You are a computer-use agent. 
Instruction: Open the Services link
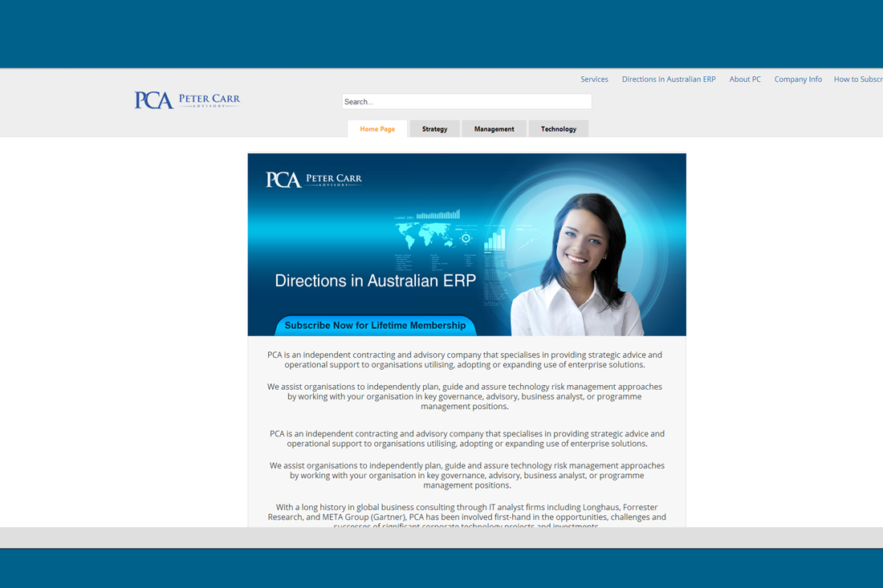pos(594,79)
